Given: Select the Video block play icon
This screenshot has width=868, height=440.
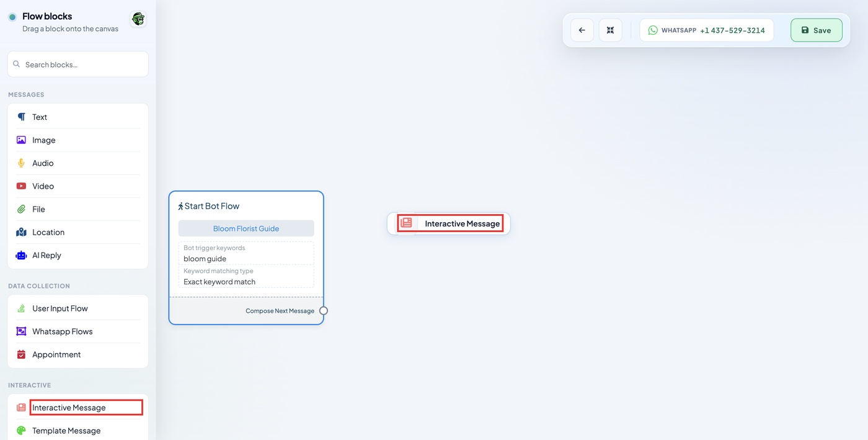Looking at the screenshot, I should 21,186.
